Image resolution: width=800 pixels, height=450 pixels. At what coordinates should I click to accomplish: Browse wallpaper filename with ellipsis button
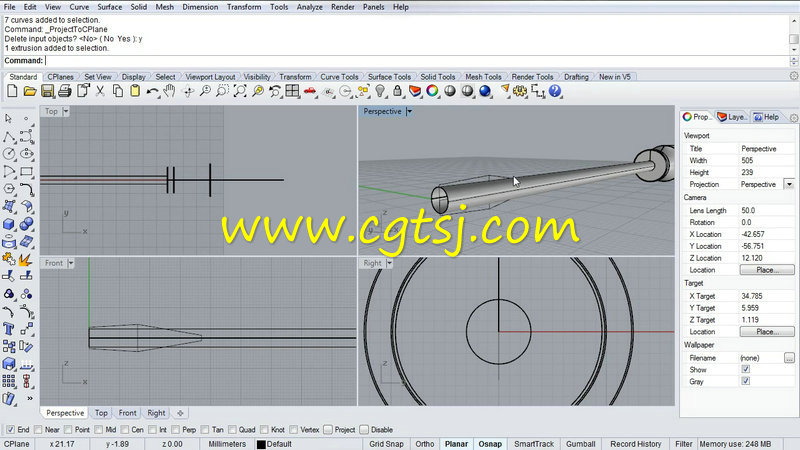789,358
